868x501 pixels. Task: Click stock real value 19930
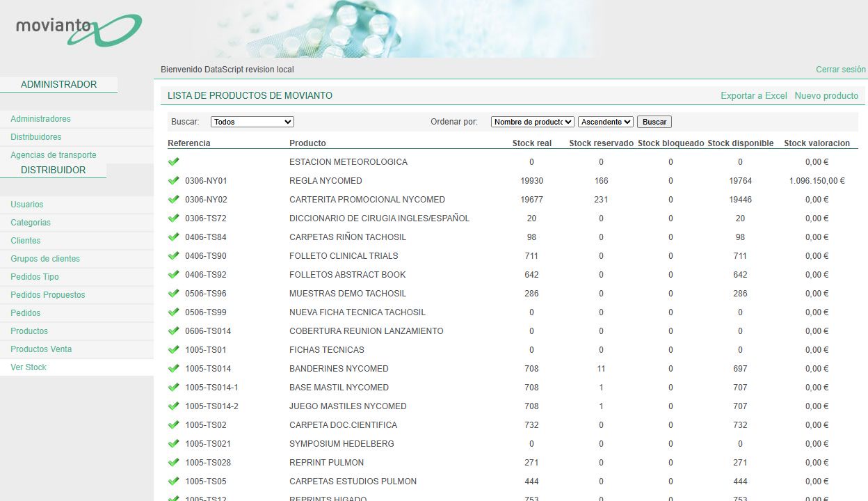click(x=532, y=181)
